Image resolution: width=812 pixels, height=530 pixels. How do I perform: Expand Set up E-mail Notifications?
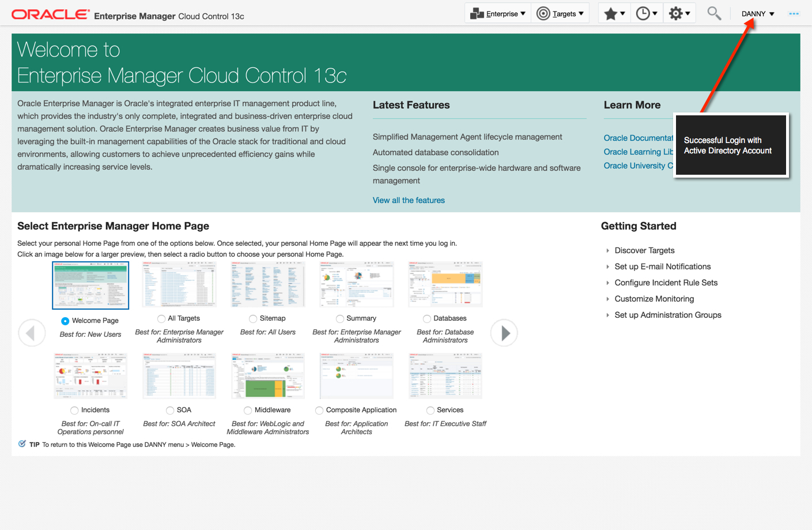(607, 266)
